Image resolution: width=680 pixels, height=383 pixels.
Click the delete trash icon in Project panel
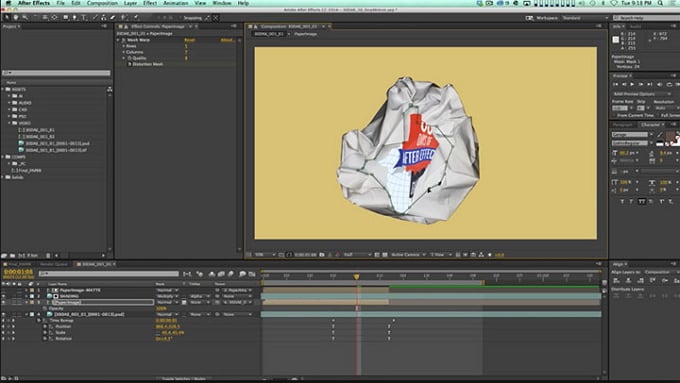pos(48,255)
